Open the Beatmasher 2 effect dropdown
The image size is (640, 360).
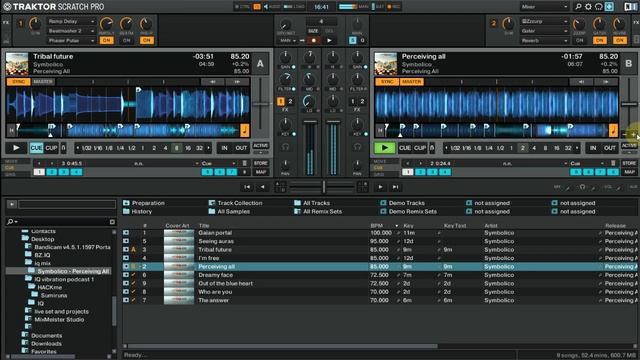tap(71, 31)
